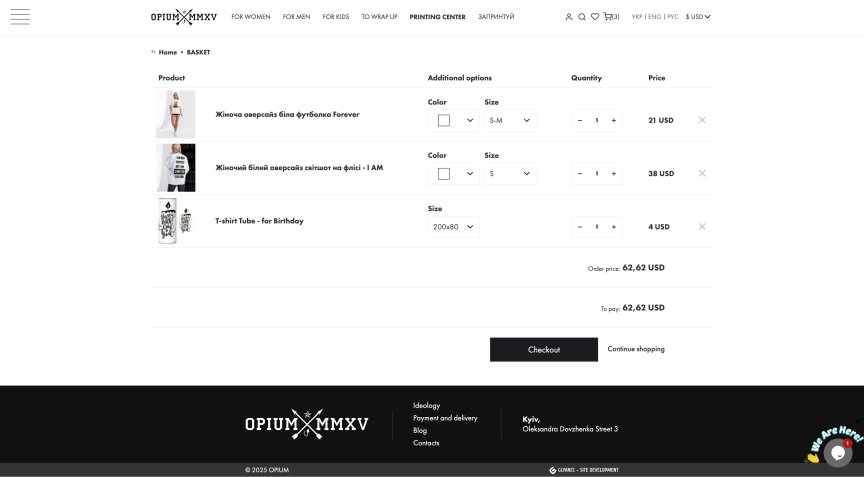The image size is (864, 477).
Task: Click the T-shirt Tube quantity field
Action: 597,227
